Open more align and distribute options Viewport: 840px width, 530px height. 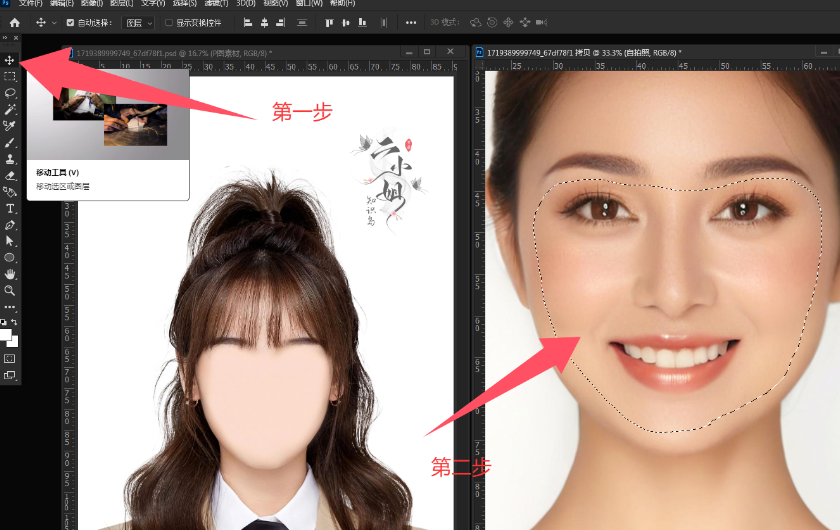point(411,23)
